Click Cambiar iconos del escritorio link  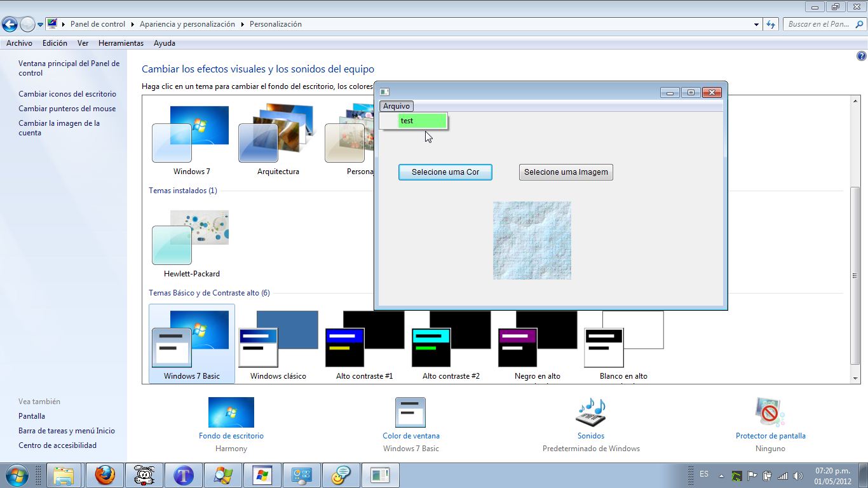click(x=67, y=94)
